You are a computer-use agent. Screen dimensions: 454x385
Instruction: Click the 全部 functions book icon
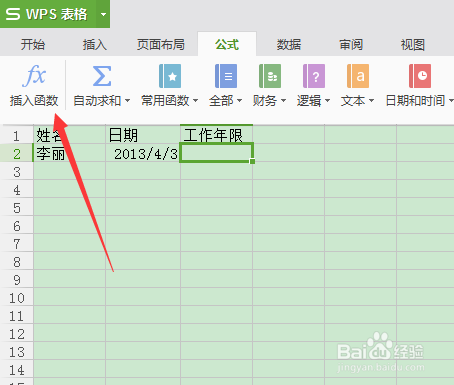coord(226,76)
